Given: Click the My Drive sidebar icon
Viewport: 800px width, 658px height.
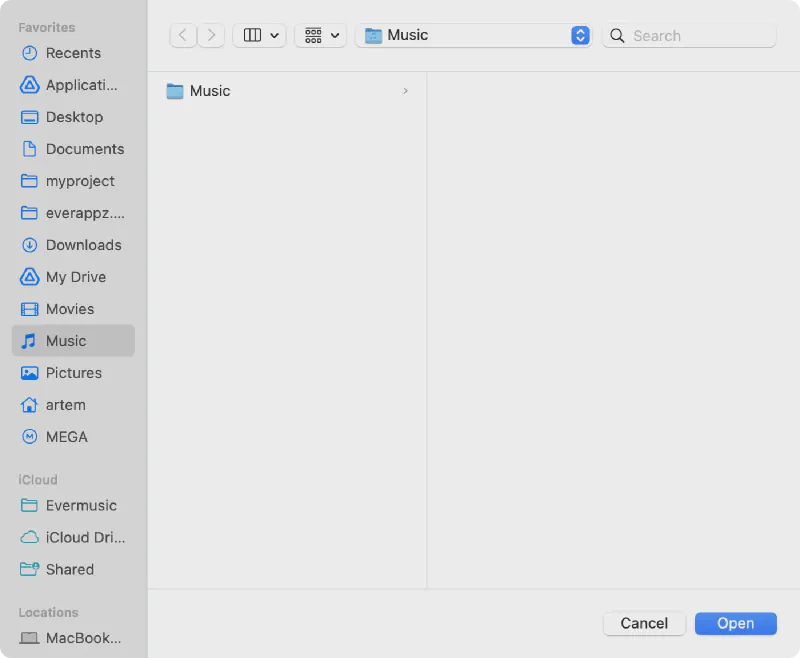Looking at the screenshot, I should 29,277.
